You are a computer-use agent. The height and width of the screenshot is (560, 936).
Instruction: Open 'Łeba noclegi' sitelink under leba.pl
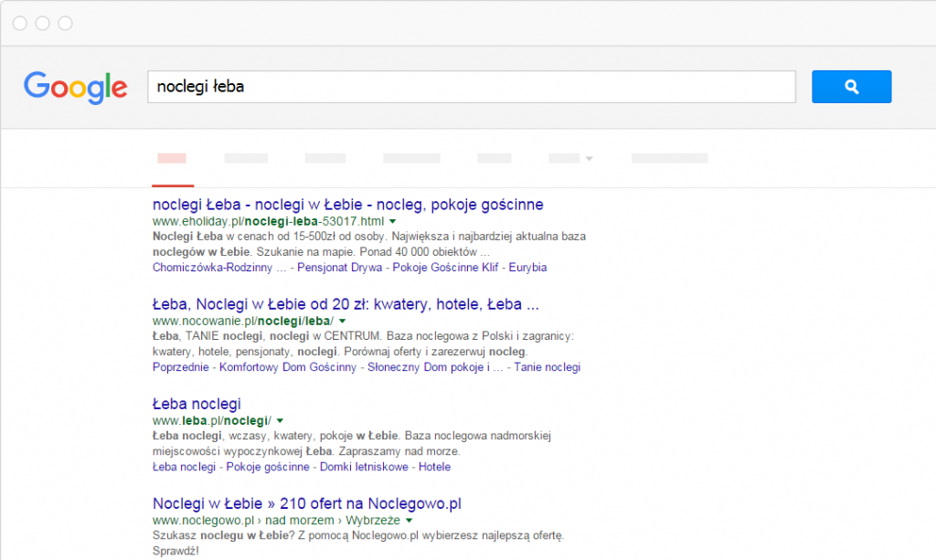(x=184, y=467)
